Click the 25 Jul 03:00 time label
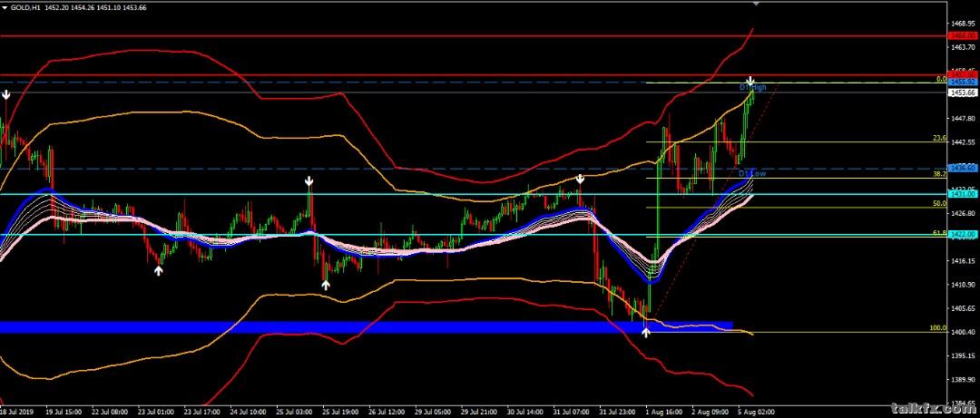980x418 pixels. (x=294, y=413)
